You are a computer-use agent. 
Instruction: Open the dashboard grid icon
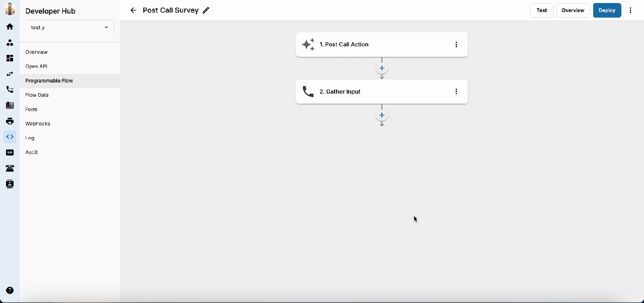[x=10, y=58]
